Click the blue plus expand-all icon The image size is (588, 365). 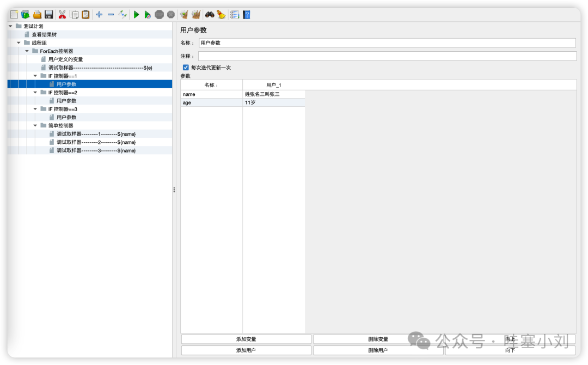100,15
